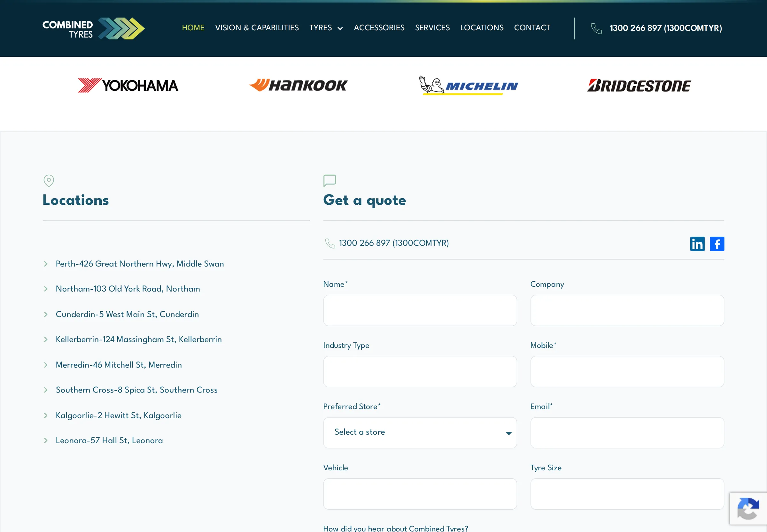Open Merredin Mitchell St location
Image resolution: width=767 pixels, height=532 pixels.
pyautogui.click(x=119, y=365)
